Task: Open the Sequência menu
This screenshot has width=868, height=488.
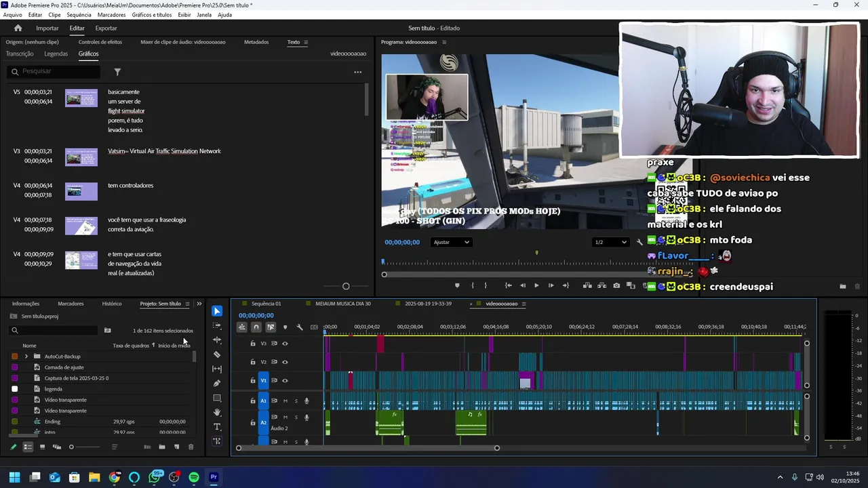Action: [79, 15]
